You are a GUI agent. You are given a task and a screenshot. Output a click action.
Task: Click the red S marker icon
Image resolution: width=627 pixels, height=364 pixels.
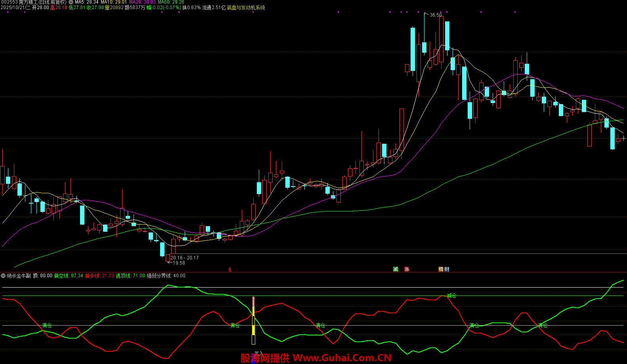(230, 270)
